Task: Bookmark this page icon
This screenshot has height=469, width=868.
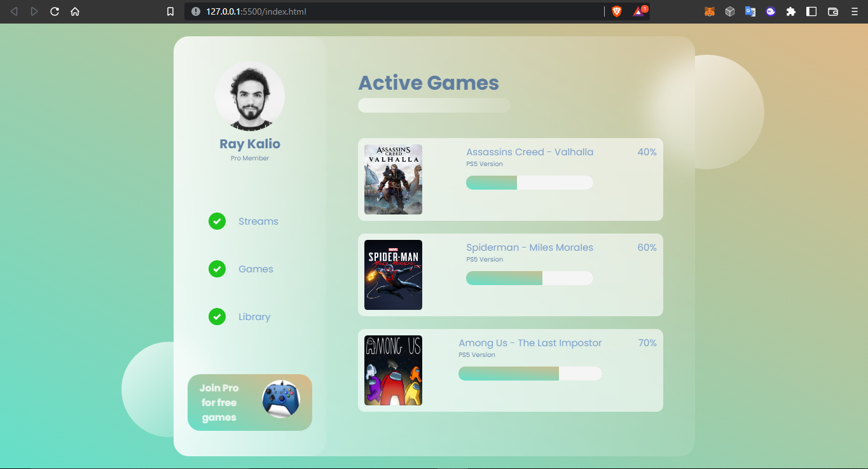Action: pyautogui.click(x=170, y=11)
